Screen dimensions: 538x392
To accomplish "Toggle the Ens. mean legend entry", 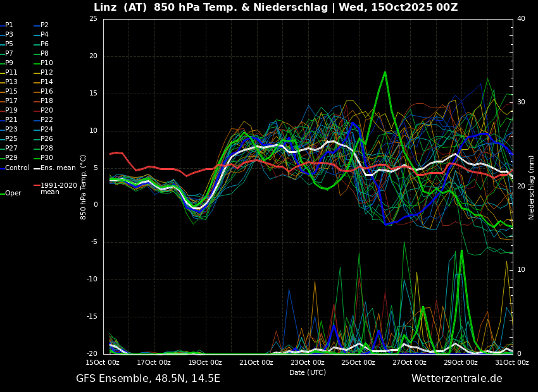I will 58,168.
